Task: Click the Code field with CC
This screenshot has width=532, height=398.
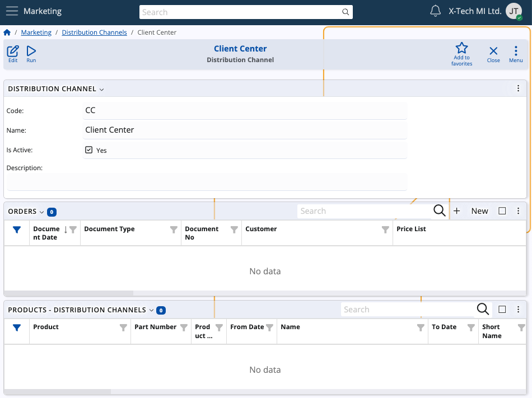Action: tap(245, 110)
